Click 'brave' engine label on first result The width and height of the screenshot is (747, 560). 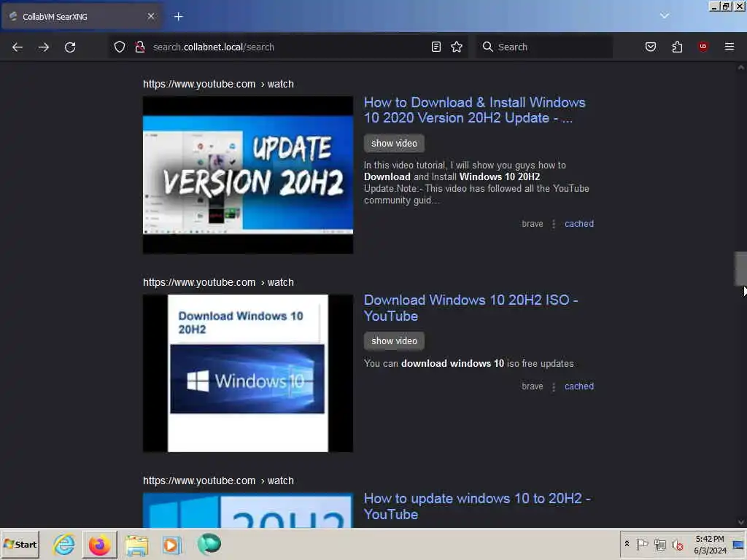[x=532, y=224]
